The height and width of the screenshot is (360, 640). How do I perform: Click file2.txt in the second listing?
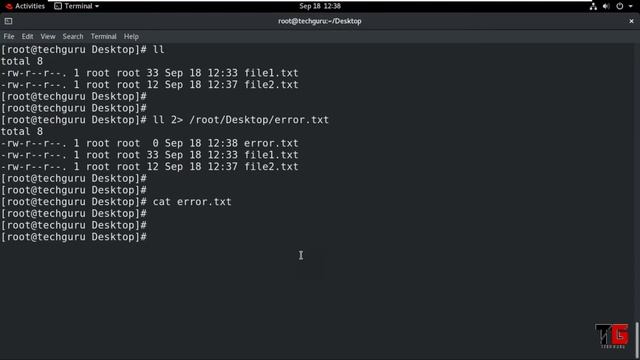pos(271,167)
